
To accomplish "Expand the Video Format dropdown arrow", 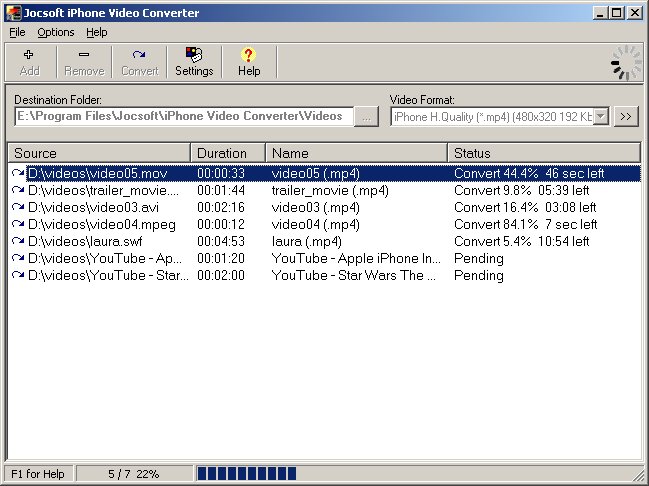I will [601, 117].
